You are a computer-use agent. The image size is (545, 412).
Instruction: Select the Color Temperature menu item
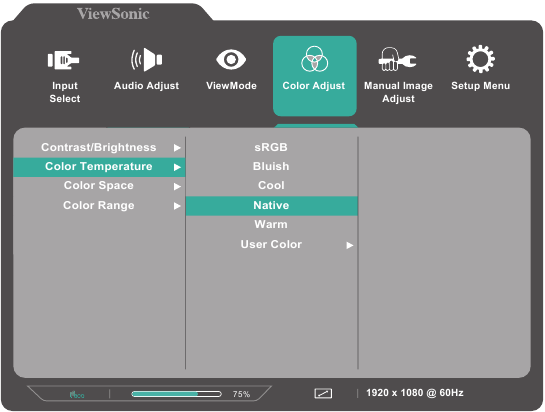[99, 167]
